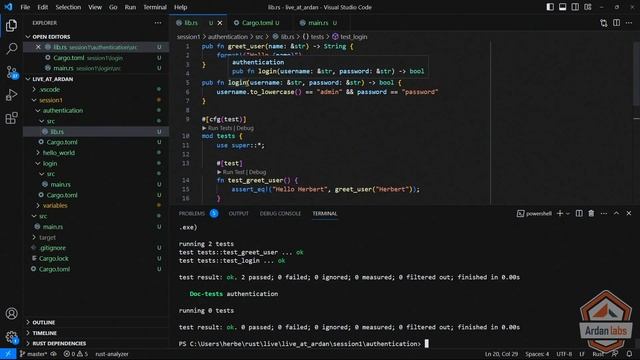Switch to the Output panel tab
The image size is (640, 360).
pos(238,213)
